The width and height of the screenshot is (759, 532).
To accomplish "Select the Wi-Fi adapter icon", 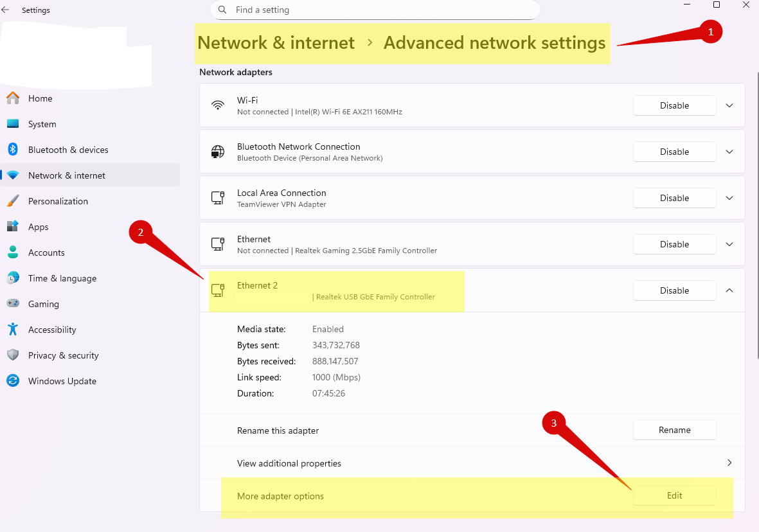I will tap(218, 105).
